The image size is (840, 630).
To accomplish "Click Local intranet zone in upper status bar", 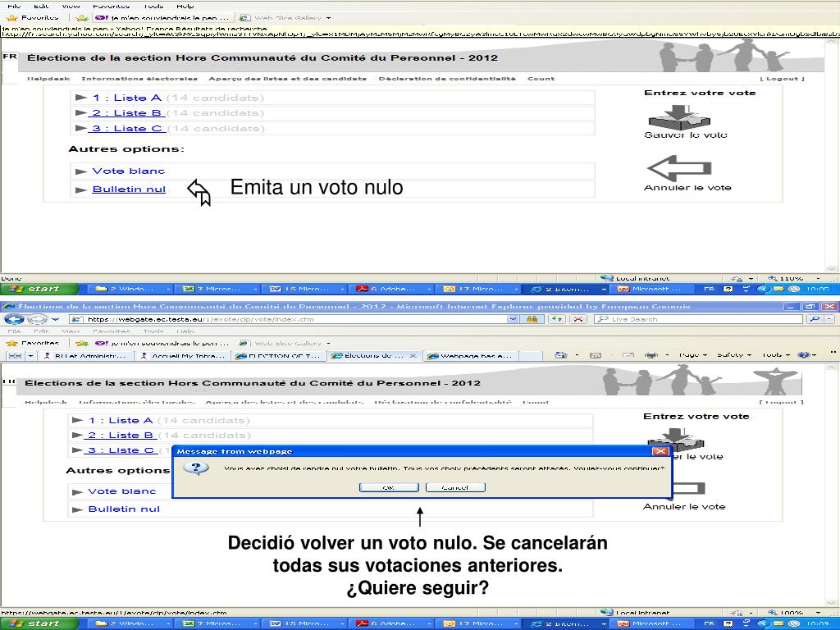I will coord(635,278).
